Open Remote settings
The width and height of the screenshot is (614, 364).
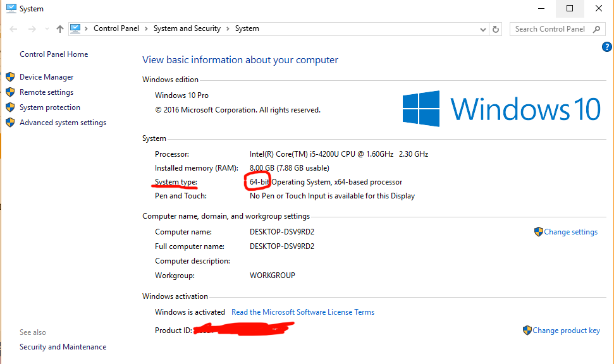47,92
